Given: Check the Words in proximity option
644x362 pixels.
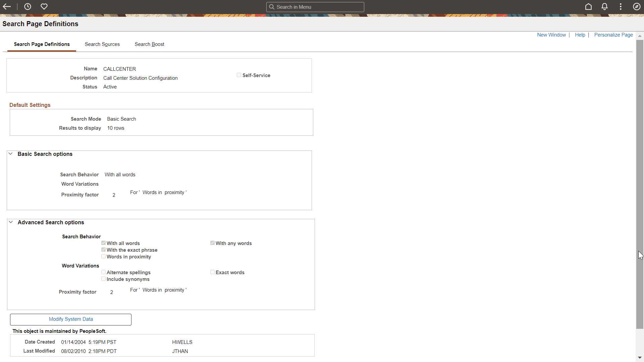Looking at the screenshot, I should click(x=103, y=256).
